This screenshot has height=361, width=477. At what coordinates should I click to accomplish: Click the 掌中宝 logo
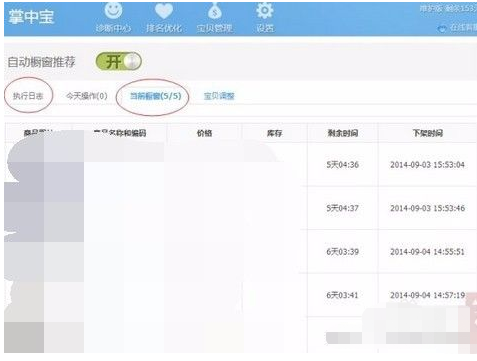coord(31,17)
